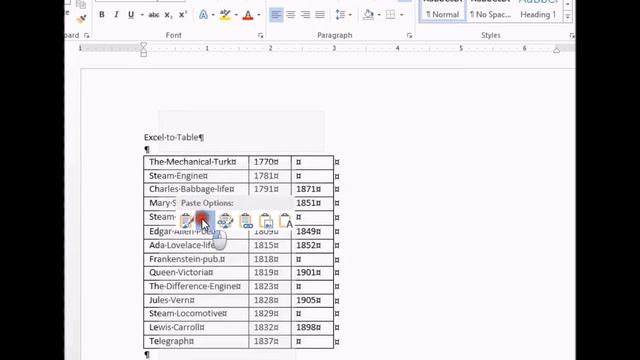
Task: Align text left
Action: tap(276, 15)
